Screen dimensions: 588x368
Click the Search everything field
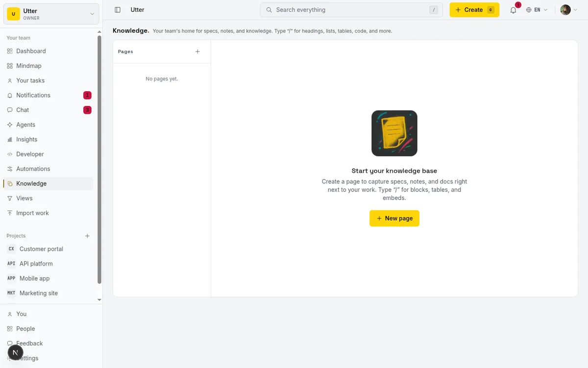pyautogui.click(x=351, y=10)
